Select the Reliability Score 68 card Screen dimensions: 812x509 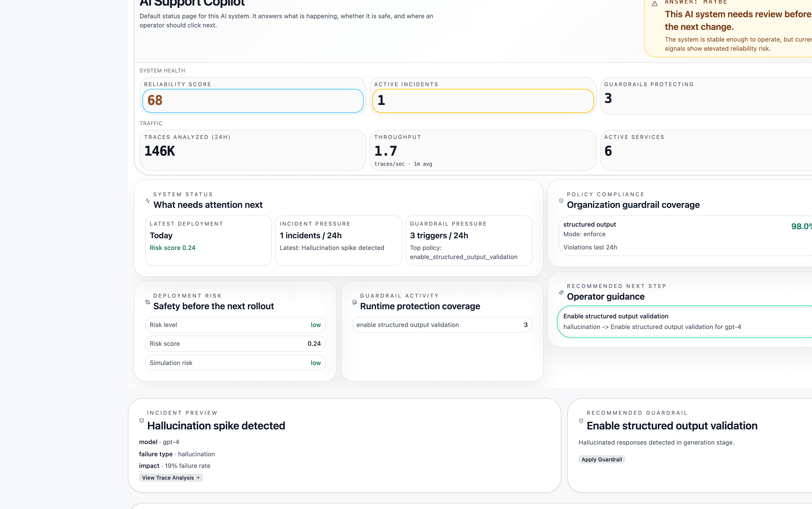[x=253, y=100]
